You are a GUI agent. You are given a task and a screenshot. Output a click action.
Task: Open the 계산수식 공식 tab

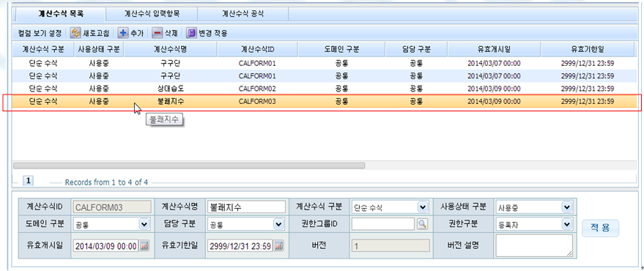click(243, 13)
